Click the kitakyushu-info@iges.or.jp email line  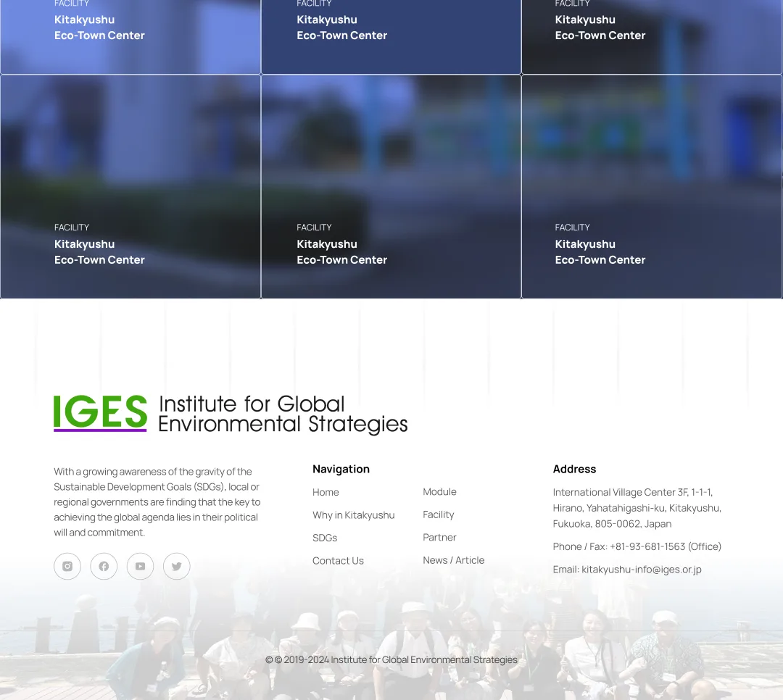pos(627,570)
